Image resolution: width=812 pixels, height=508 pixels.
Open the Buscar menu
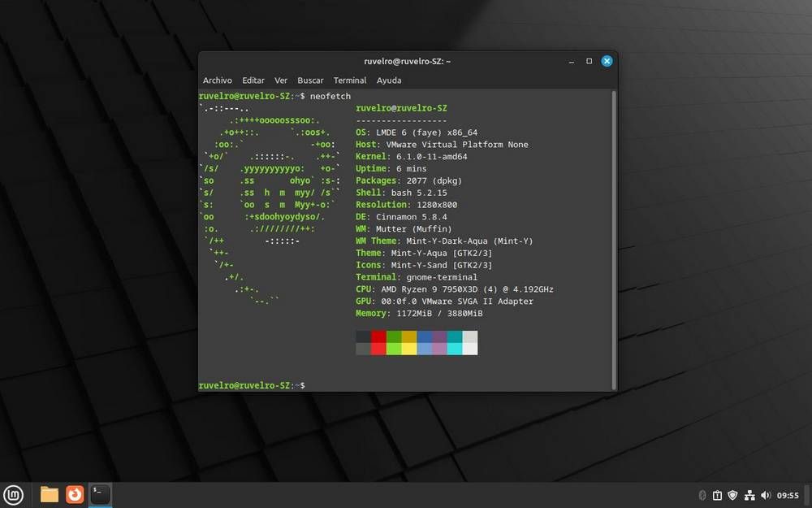point(310,80)
